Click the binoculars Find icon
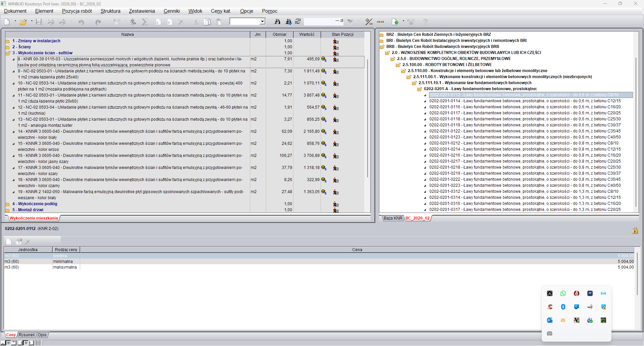The height and width of the screenshot is (346, 644). [277, 22]
